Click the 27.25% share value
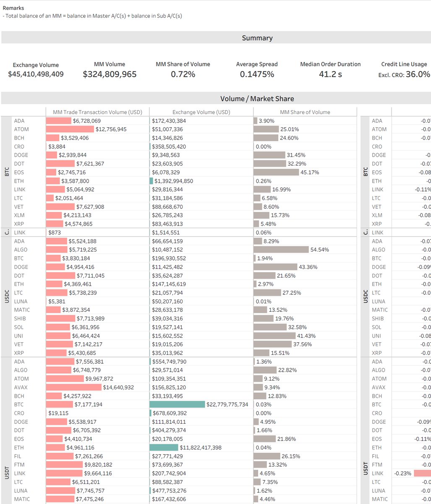This screenshot has height=504, width=431. tap(292, 293)
